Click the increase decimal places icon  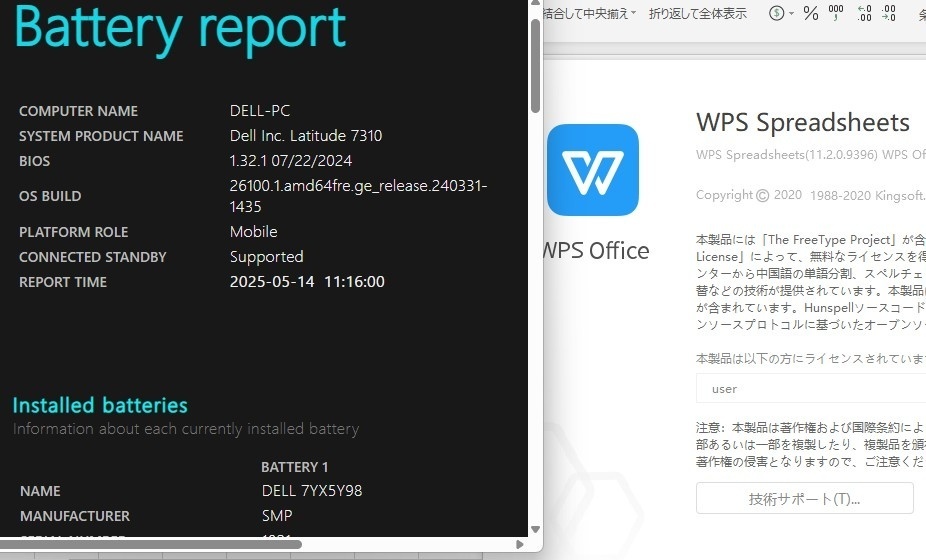pos(865,13)
